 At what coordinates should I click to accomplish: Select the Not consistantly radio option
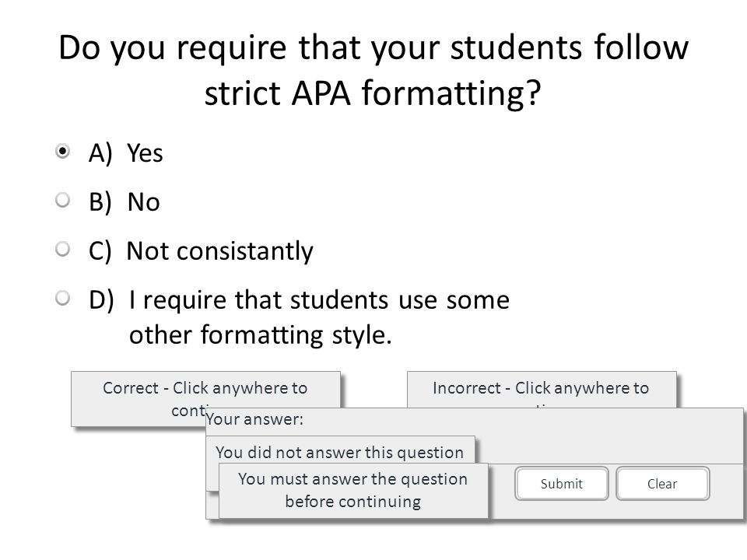(x=62, y=249)
